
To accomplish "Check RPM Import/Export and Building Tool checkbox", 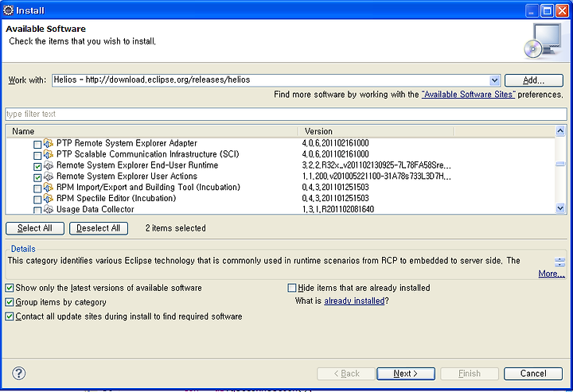I will pos(37,188).
